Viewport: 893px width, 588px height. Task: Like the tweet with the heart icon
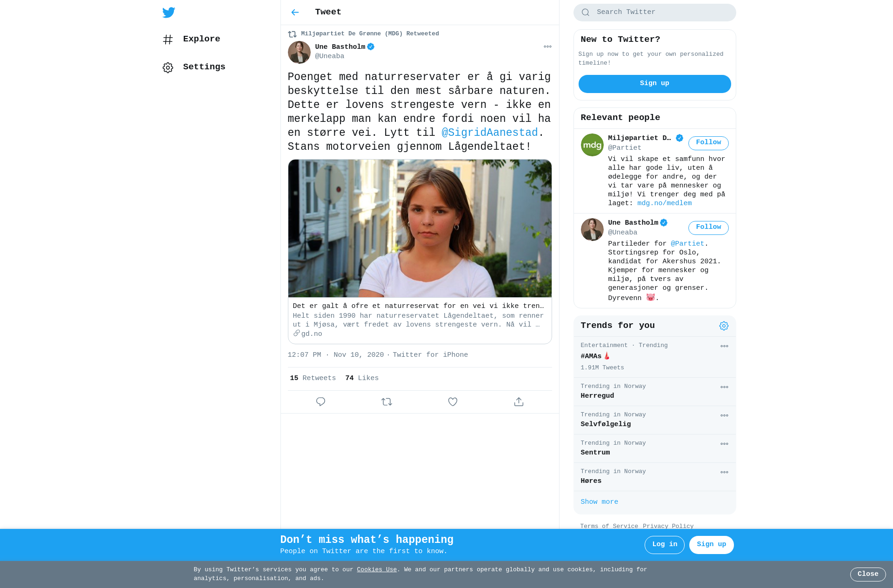coord(453,401)
